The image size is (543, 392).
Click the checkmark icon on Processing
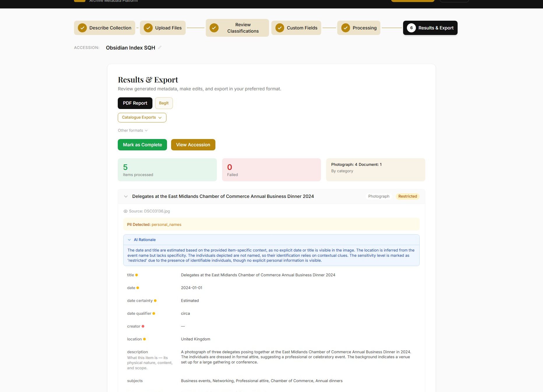(x=346, y=28)
